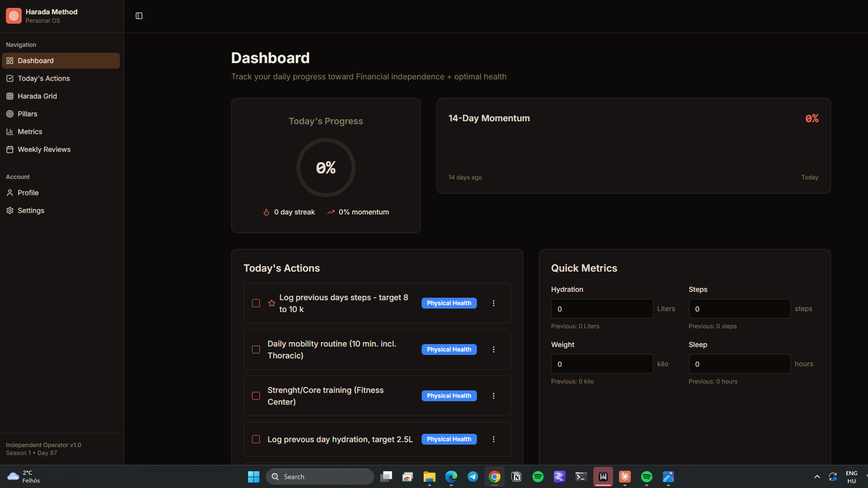This screenshot has height=488, width=868.
Task: Check off Log previous days steps action
Action: click(256, 303)
